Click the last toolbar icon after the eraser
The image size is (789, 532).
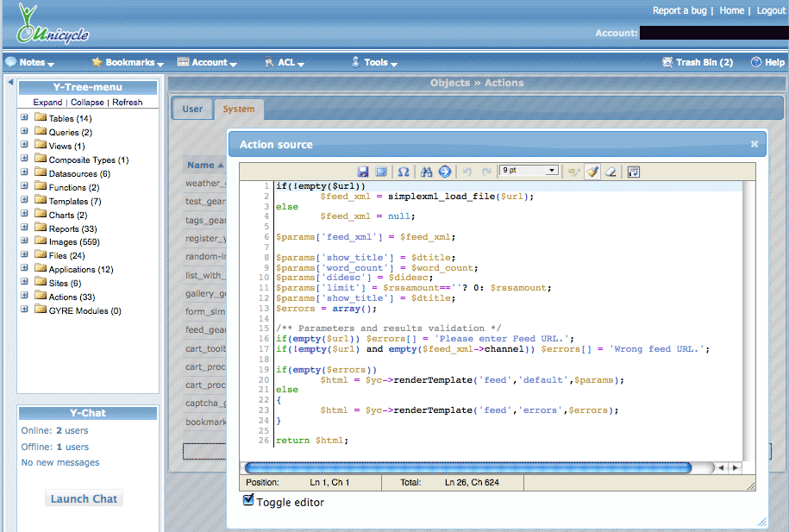(633, 172)
